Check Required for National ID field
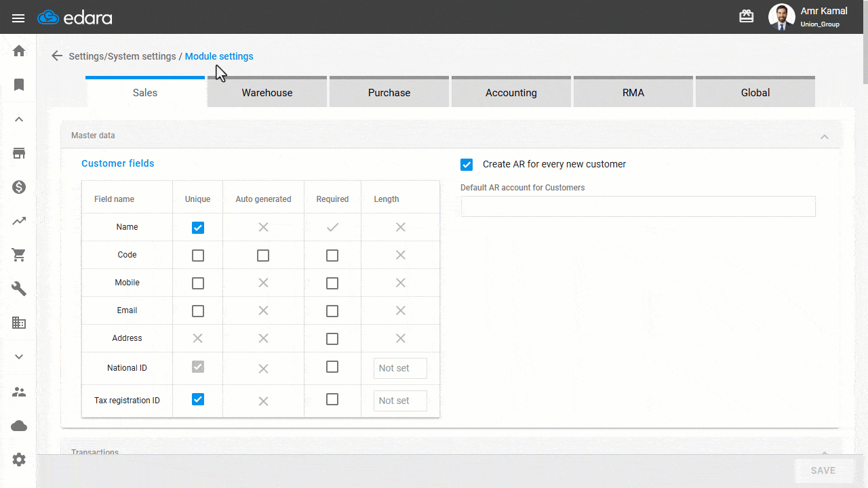 (332, 367)
